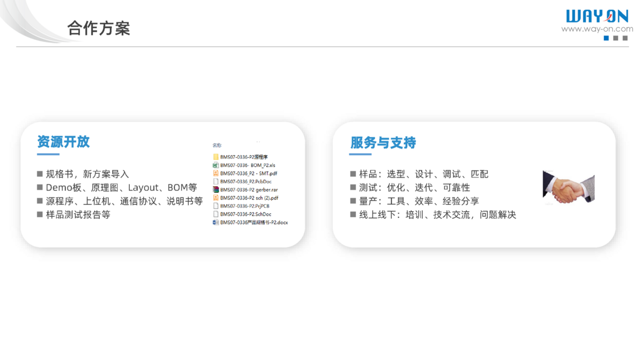Click the sch (2).pdf file icon
The image size is (644, 362).
point(216,198)
